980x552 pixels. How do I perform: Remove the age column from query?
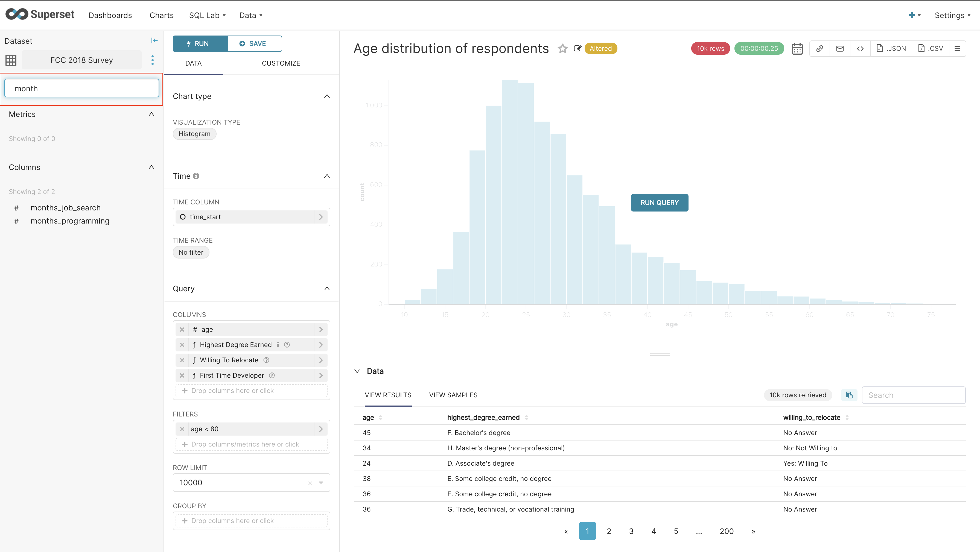182,330
